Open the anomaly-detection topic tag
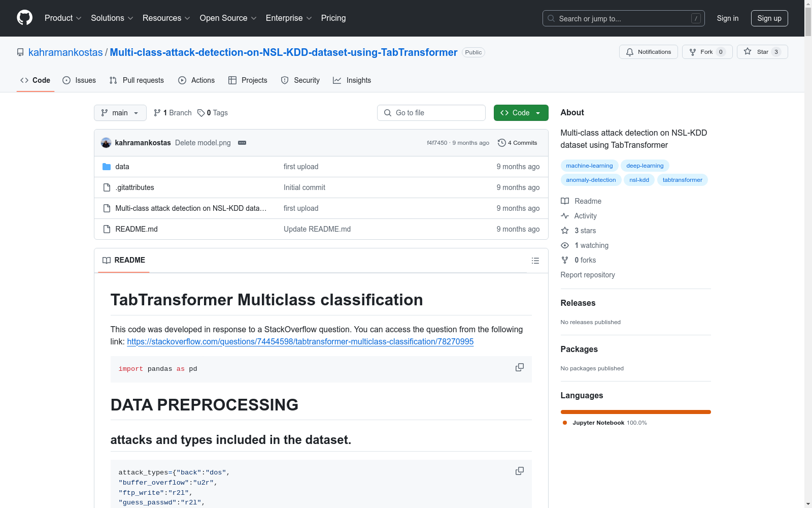 [x=591, y=180]
